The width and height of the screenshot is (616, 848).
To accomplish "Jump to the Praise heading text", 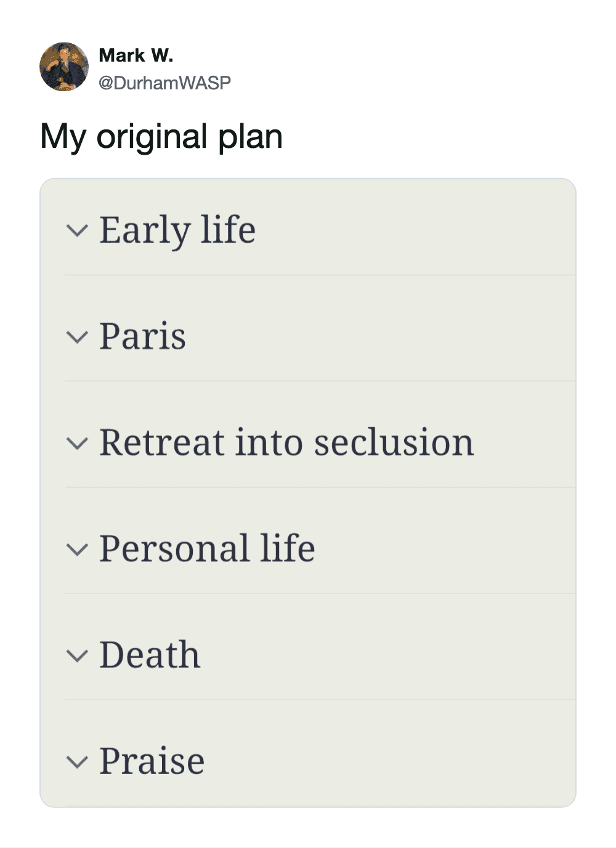I will click(x=152, y=761).
